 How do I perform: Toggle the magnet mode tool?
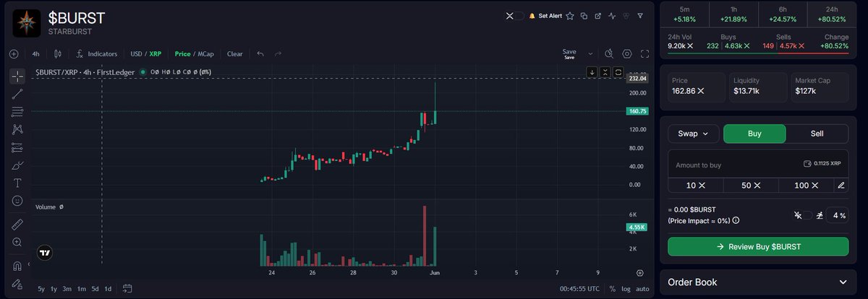[x=18, y=266]
